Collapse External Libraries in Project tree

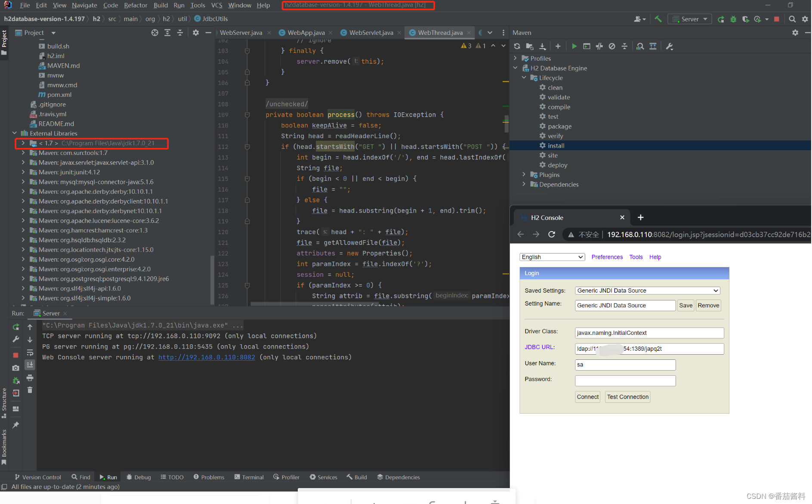15,133
